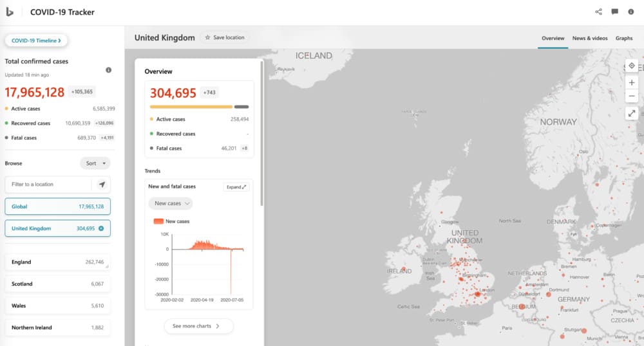Click the IRELAND map label

tap(399, 271)
